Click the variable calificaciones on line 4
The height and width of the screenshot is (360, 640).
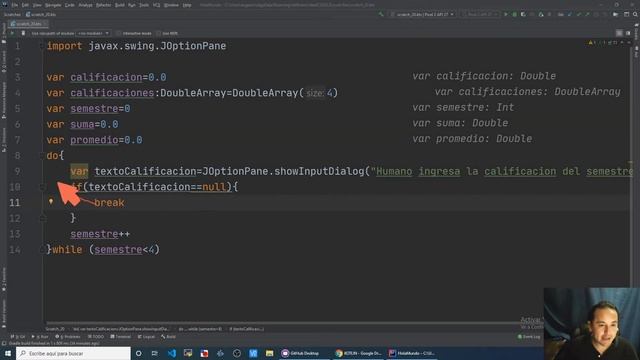112,93
